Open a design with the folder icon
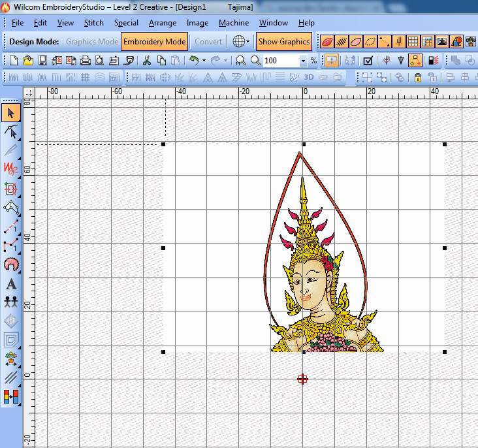 pyautogui.click(x=27, y=60)
